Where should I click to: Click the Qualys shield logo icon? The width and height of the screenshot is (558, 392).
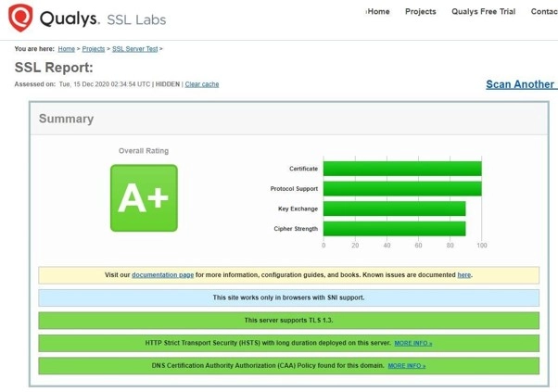[20, 18]
